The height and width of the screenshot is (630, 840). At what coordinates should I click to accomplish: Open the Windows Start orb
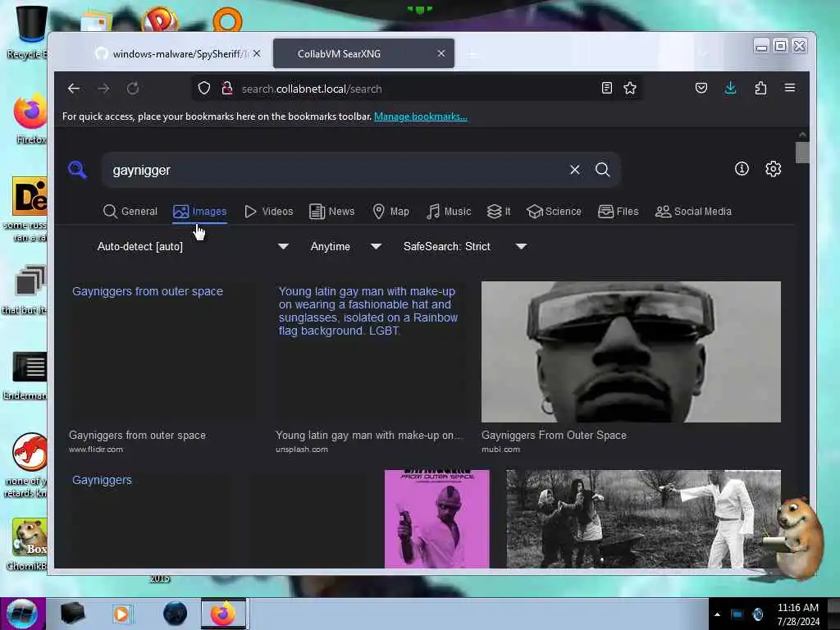point(22,614)
